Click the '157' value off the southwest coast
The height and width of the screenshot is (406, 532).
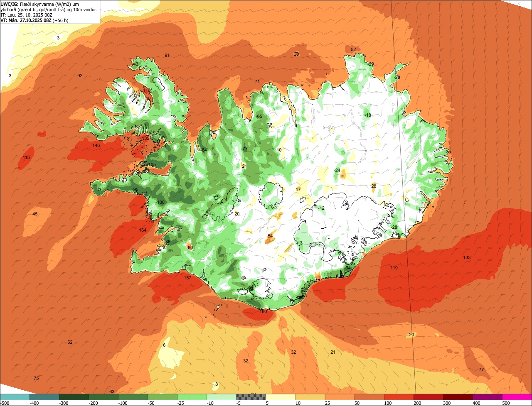187,278
